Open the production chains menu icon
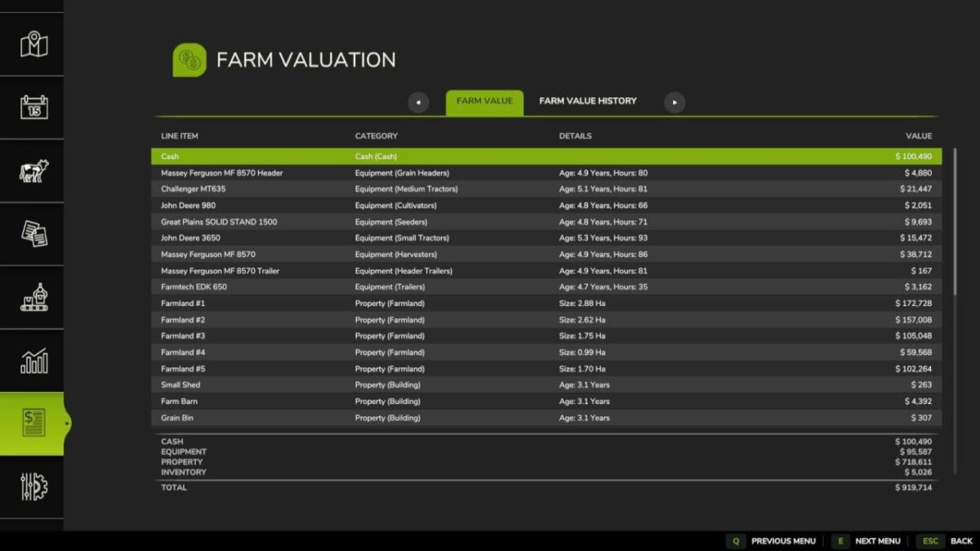The width and height of the screenshot is (980, 551). [x=32, y=296]
